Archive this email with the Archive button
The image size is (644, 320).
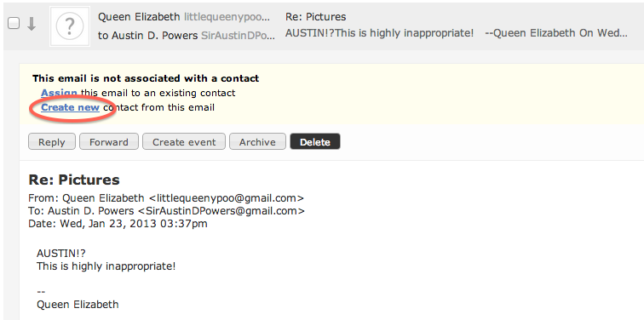coord(257,142)
